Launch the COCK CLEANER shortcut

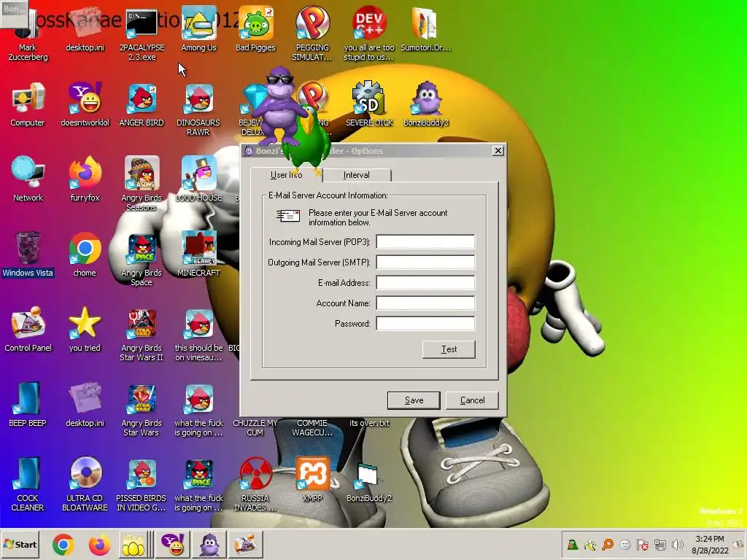point(28,484)
